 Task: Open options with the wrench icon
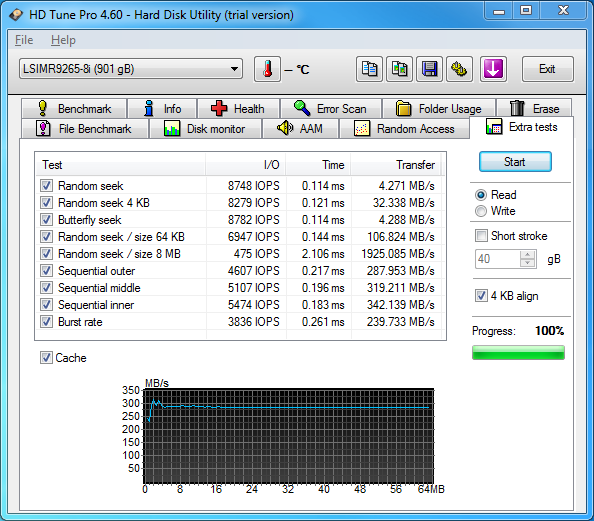coord(459,69)
